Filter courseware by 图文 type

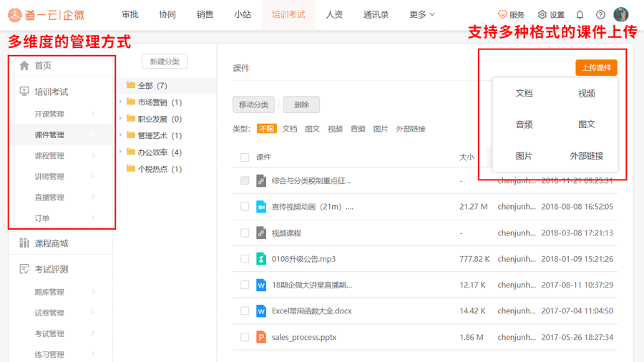[x=312, y=129]
